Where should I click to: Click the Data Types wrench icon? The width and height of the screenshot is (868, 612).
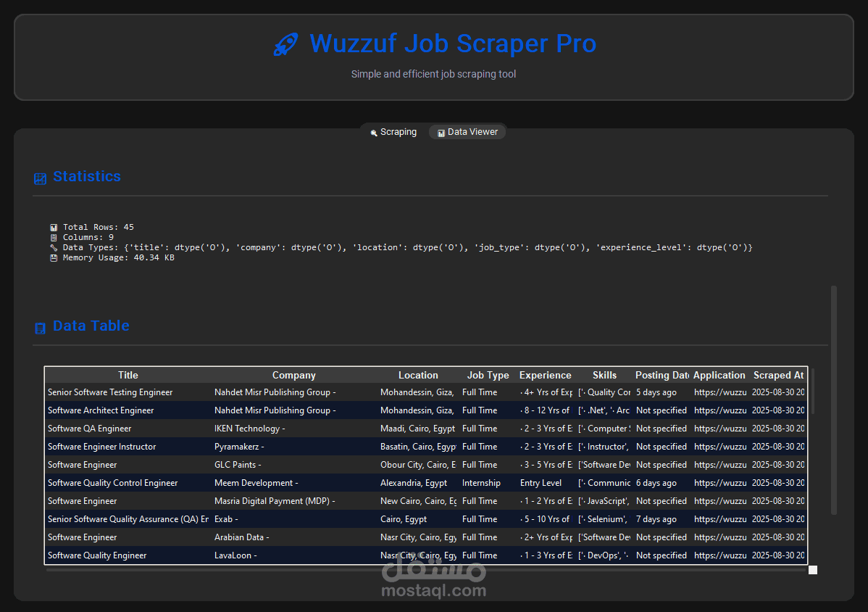point(54,247)
